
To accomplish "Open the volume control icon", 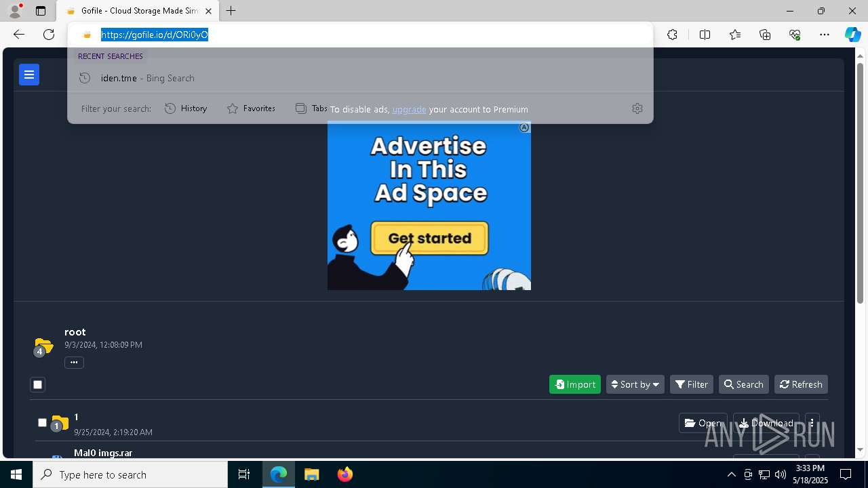I will (x=781, y=474).
